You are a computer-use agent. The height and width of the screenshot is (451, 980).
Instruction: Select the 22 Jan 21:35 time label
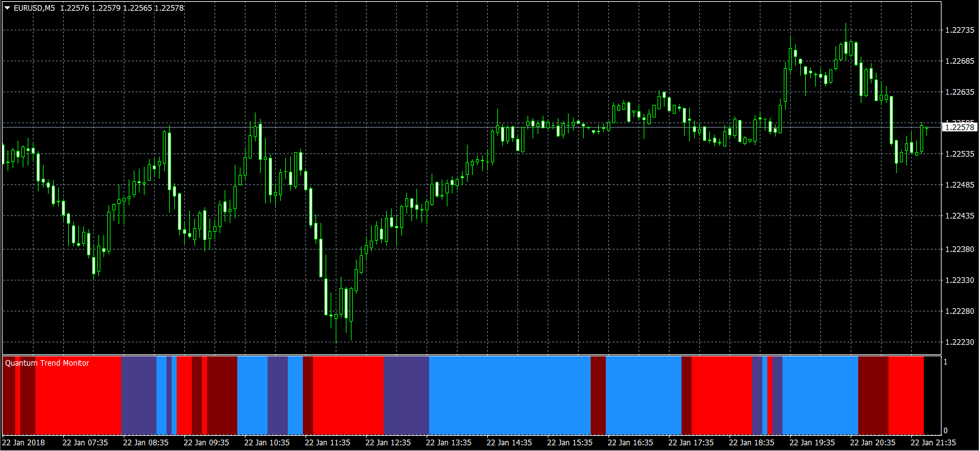(x=933, y=443)
